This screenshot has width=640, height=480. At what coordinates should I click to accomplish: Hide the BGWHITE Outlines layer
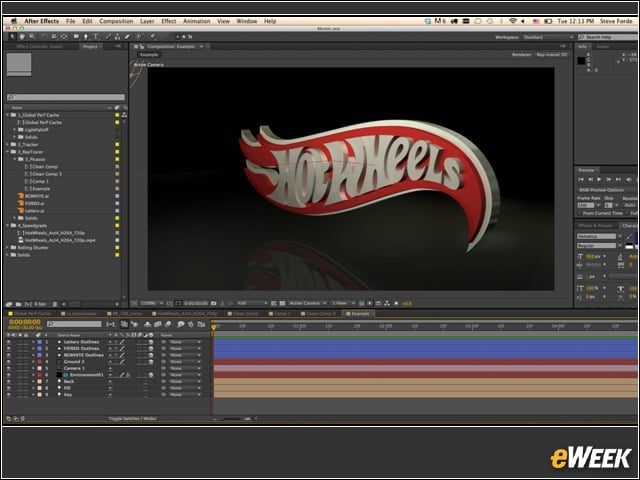pos(9,355)
